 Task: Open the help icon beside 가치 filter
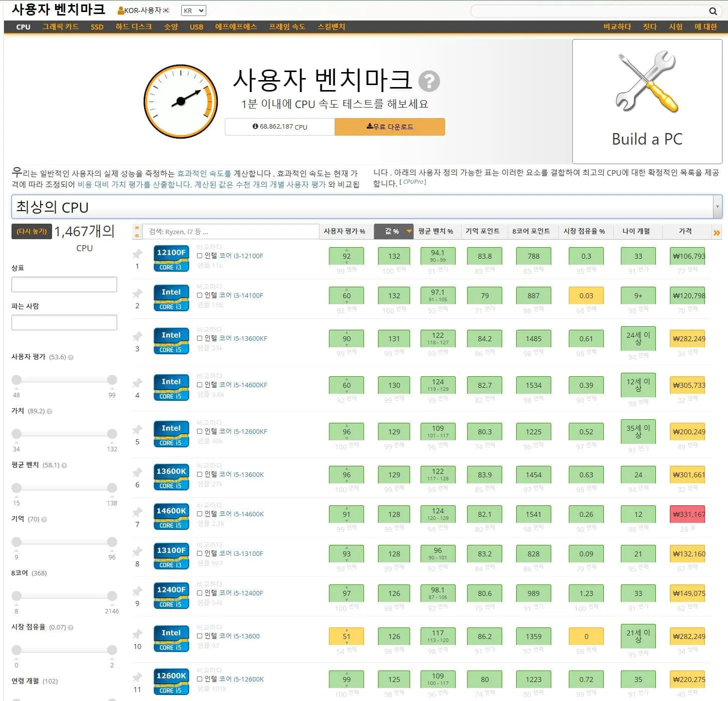pyautogui.click(x=49, y=411)
